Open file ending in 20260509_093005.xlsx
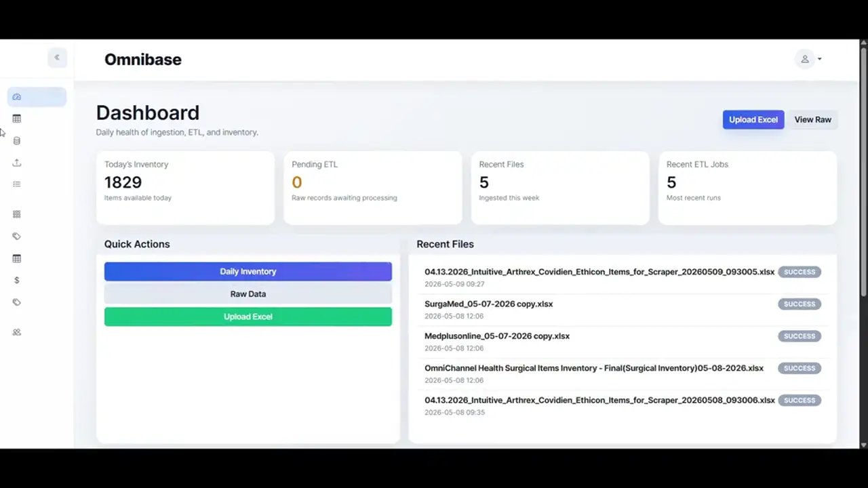This screenshot has height=488, width=868. [x=599, y=272]
